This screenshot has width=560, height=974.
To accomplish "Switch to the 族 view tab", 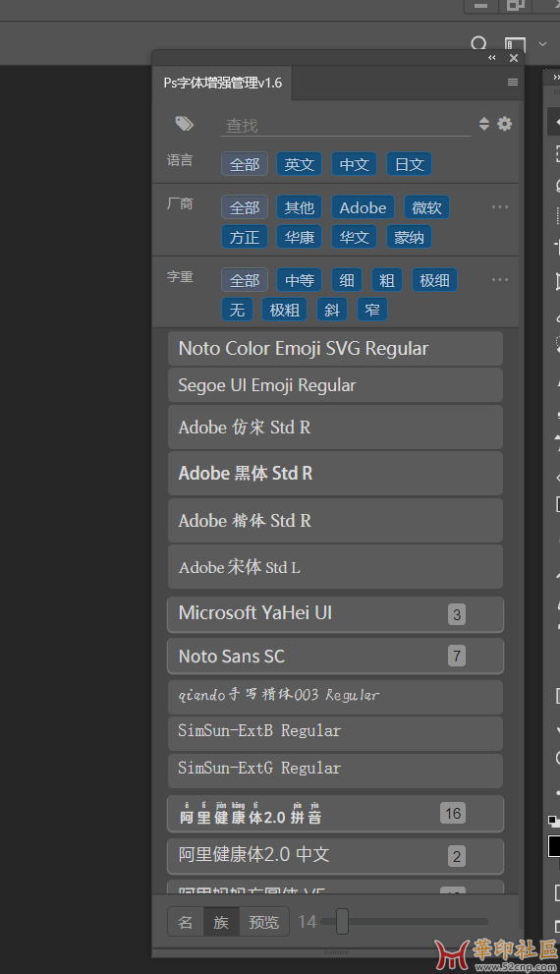I will pyautogui.click(x=221, y=922).
